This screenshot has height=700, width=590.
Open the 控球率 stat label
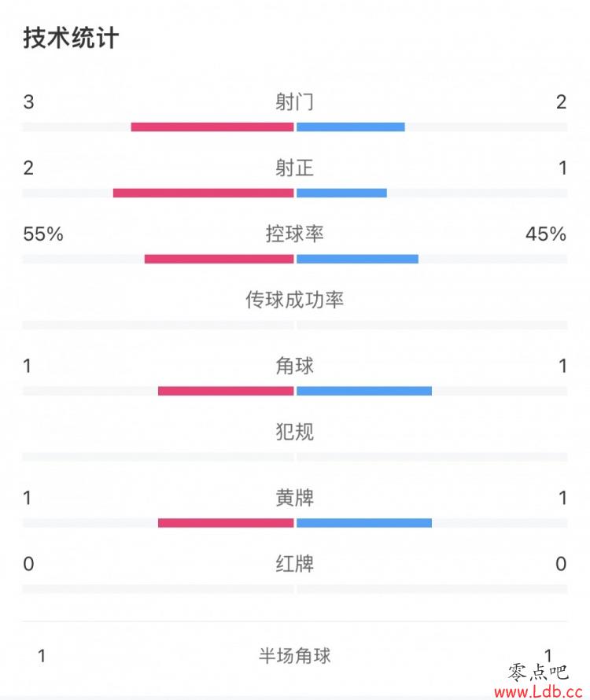coord(294,234)
